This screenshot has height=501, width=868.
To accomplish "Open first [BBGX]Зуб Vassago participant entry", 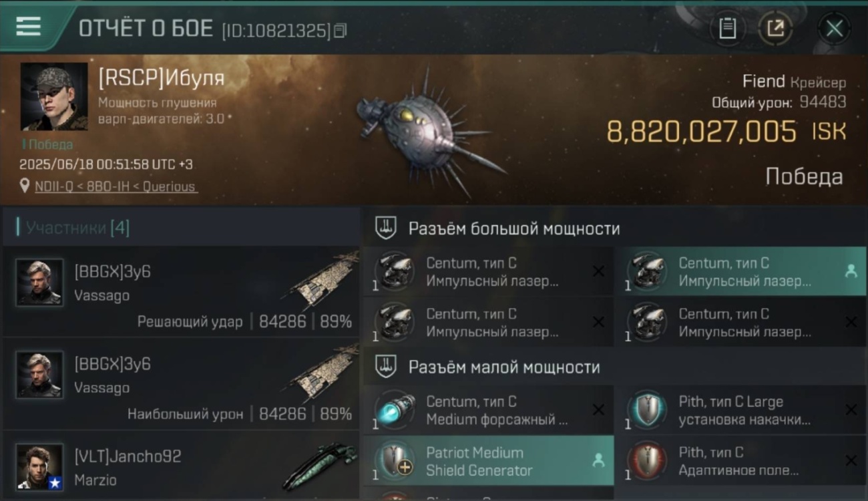I will click(x=180, y=291).
